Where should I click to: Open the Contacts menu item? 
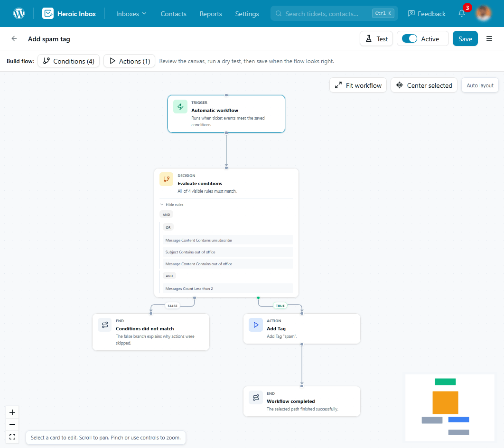173,13
